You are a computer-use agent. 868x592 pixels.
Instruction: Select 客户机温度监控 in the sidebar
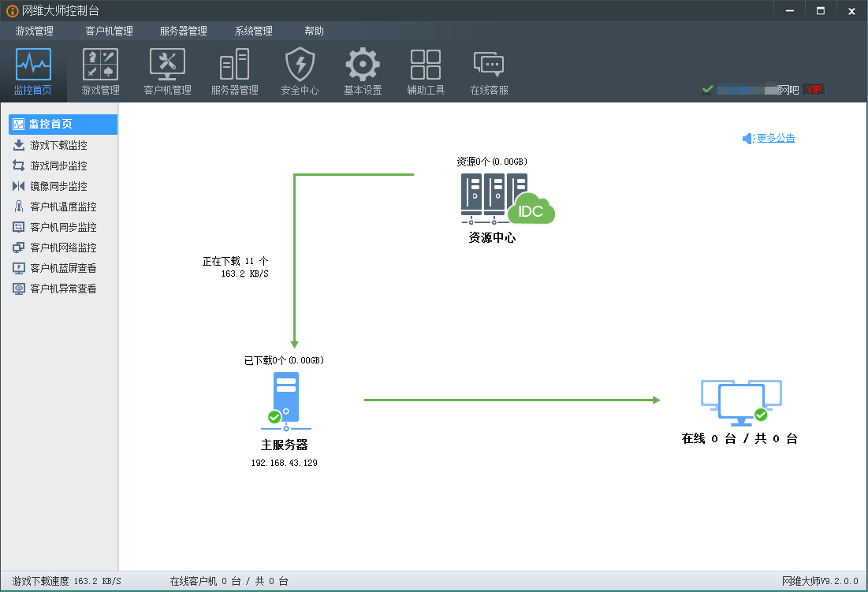point(63,207)
